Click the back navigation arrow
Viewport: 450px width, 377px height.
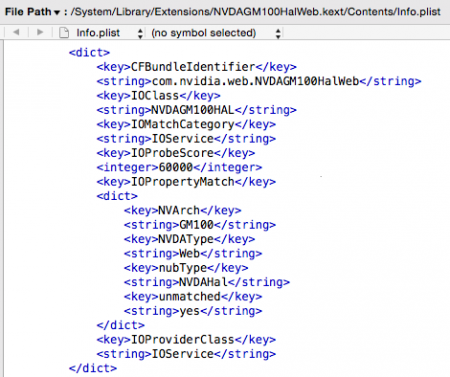16,32
